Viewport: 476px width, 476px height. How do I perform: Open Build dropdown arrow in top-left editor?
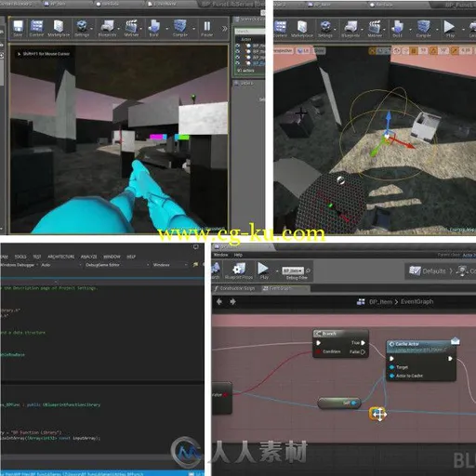click(x=166, y=29)
